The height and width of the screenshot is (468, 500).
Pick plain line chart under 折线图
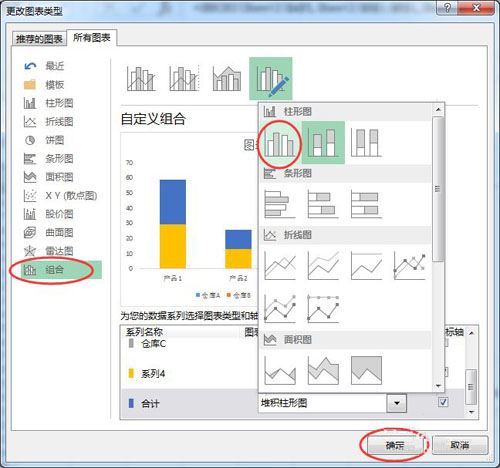pos(280,265)
